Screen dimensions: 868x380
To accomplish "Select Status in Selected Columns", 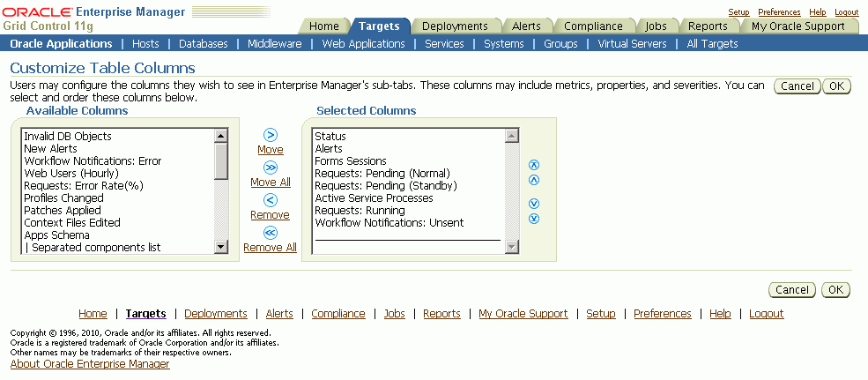I will point(330,137).
